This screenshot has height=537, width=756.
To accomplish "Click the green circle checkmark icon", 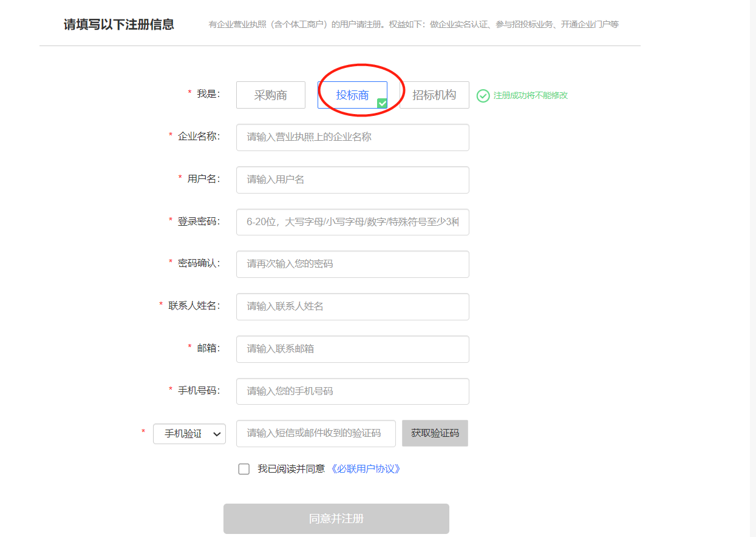I will (483, 96).
